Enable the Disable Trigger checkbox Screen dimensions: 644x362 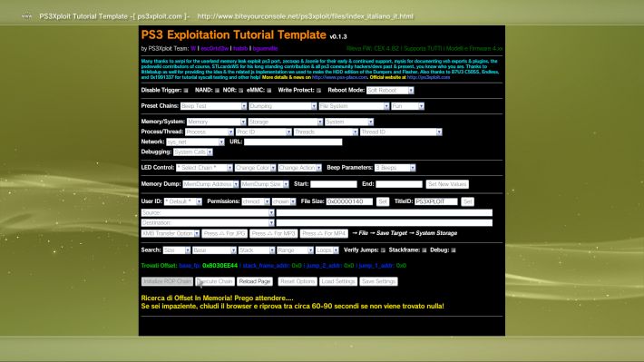pos(186,91)
